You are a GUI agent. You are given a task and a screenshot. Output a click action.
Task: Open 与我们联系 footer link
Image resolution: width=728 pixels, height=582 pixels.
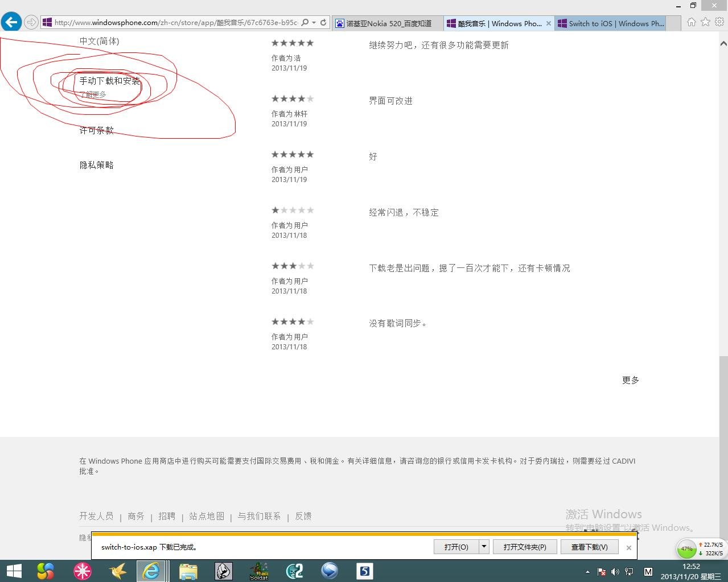(x=259, y=516)
